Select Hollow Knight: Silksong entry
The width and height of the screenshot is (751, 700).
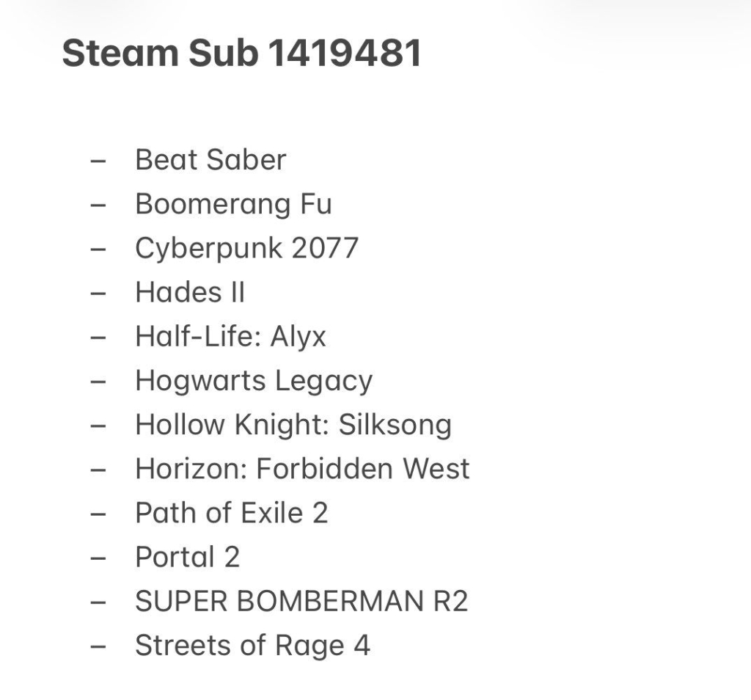point(293,425)
